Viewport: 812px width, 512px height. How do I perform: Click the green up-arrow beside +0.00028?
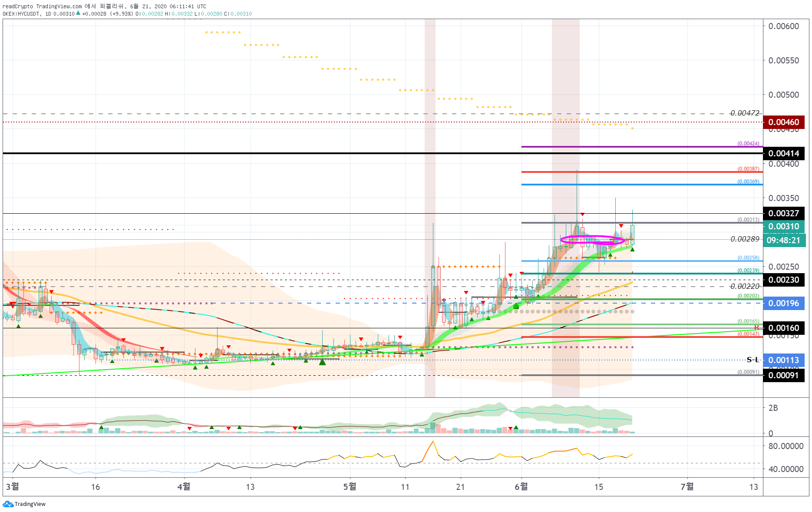coord(78,13)
